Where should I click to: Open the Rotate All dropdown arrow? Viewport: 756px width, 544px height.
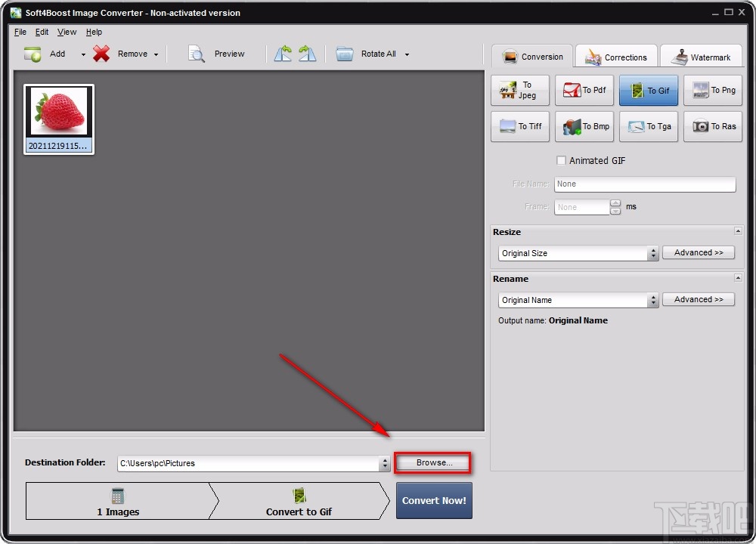pyautogui.click(x=407, y=54)
